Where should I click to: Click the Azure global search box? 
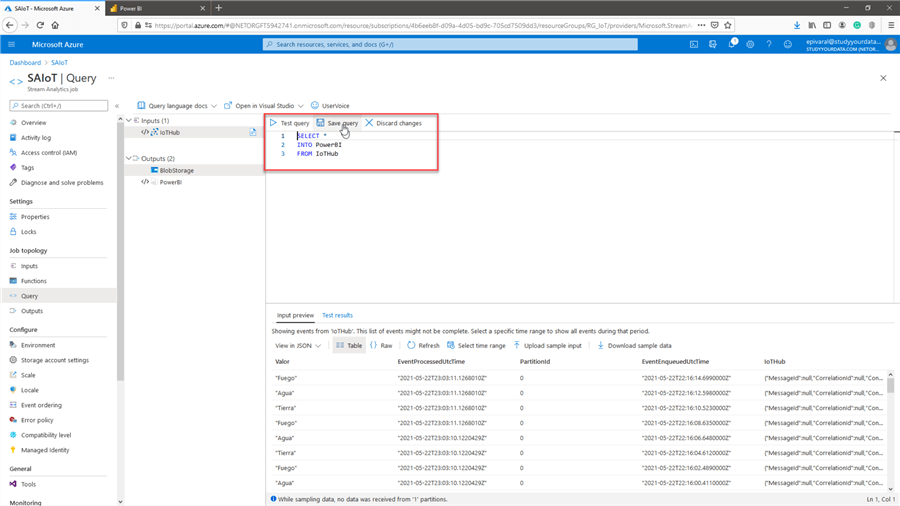pos(449,44)
